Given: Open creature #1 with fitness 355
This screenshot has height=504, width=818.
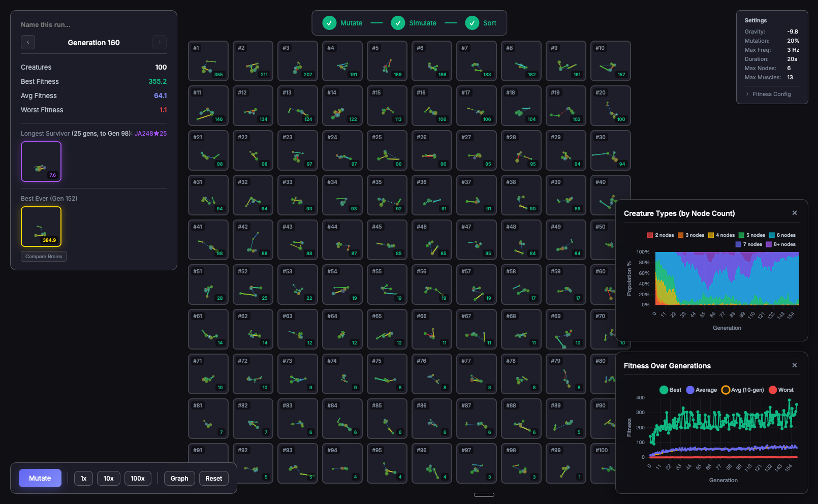Looking at the screenshot, I should 208,61.
